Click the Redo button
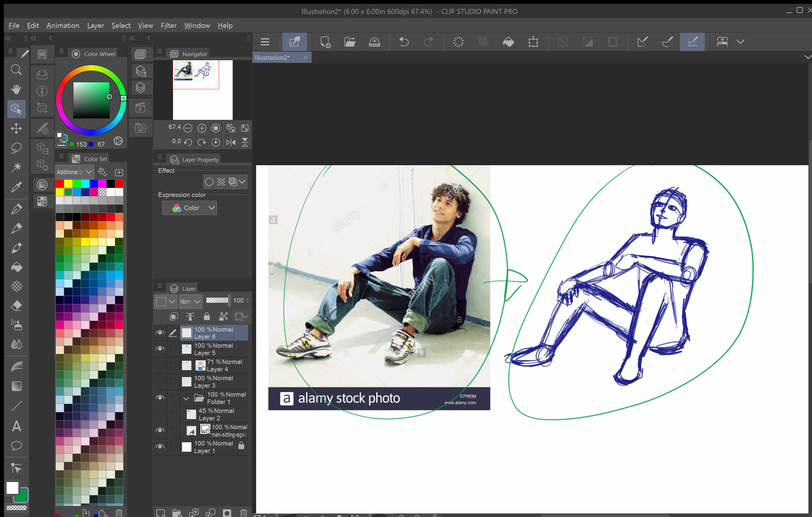 click(429, 42)
